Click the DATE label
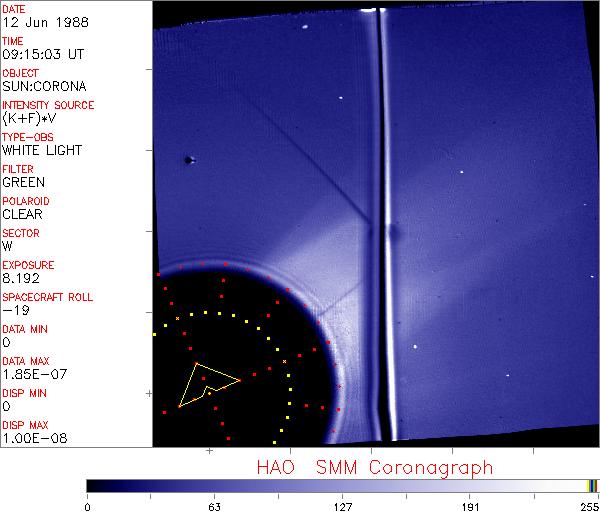600x512 pixels. pyautogui.click(x=14, y=9)
